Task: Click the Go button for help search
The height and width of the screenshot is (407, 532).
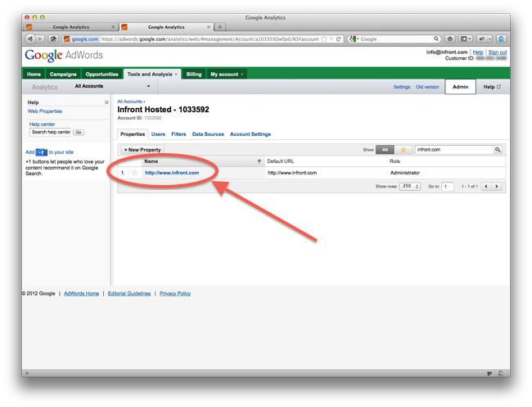Action: pyautogui.click(x=79, y=132)
